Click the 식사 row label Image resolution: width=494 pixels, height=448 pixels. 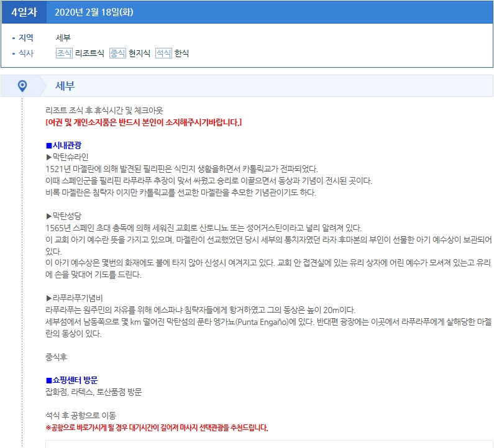click(x=26, y=53)
